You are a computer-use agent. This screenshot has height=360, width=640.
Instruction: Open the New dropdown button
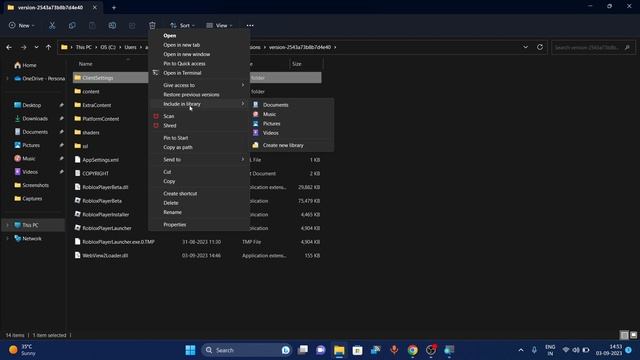point(22,25)
